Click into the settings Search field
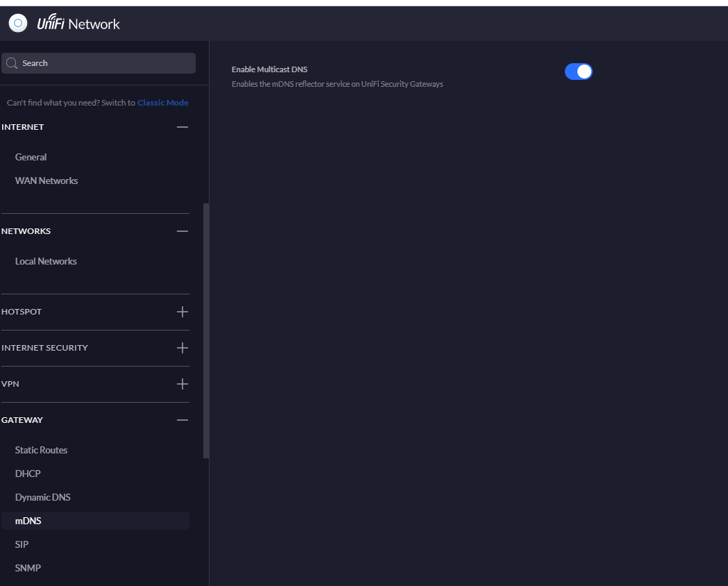 104,63
